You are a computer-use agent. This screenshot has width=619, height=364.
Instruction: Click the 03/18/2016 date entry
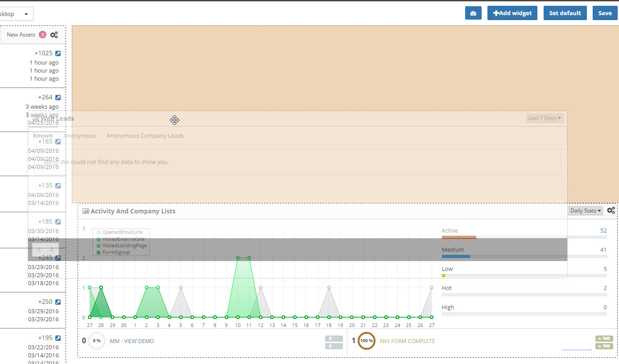[43, 283]
